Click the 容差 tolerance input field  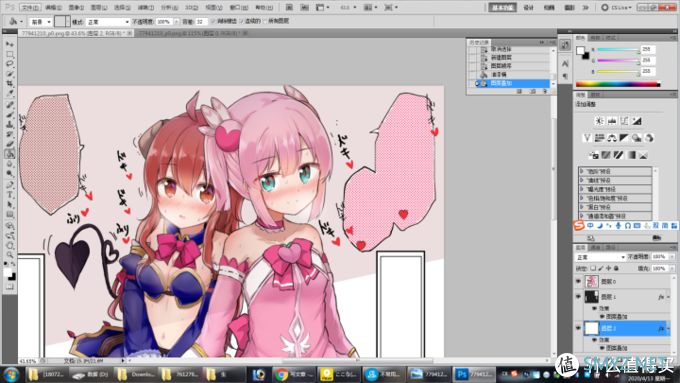coord(201,22)
